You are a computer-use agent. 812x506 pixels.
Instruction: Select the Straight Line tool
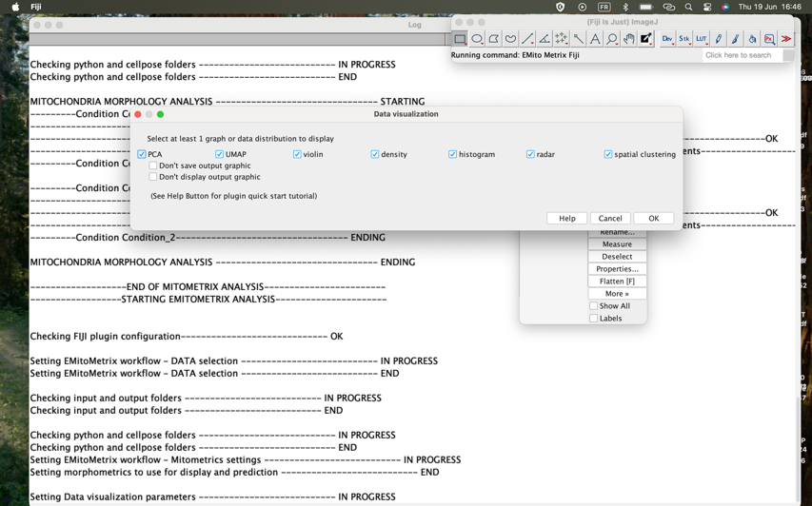tap(527, 39)
